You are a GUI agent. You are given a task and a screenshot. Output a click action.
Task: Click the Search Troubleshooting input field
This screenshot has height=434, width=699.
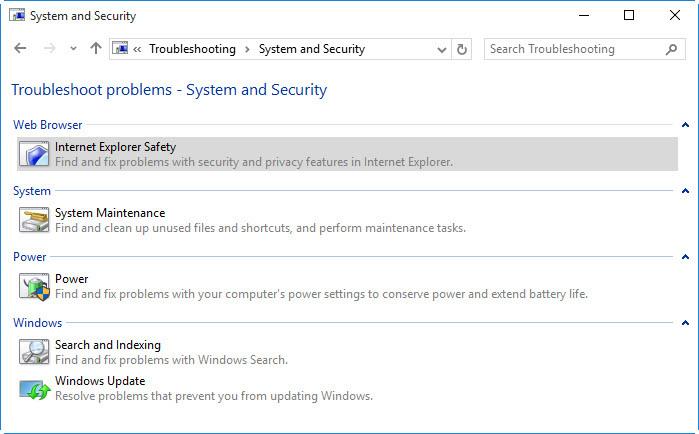pyautogui.click(x=572, y=49)
